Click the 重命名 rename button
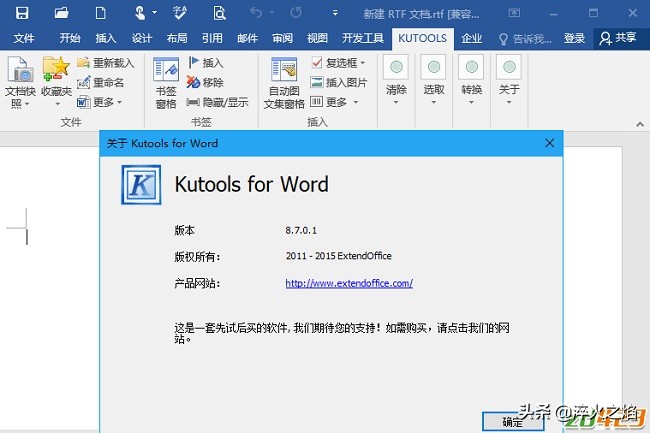The width and height of the screenshot is (650, 433). point(101,82)
